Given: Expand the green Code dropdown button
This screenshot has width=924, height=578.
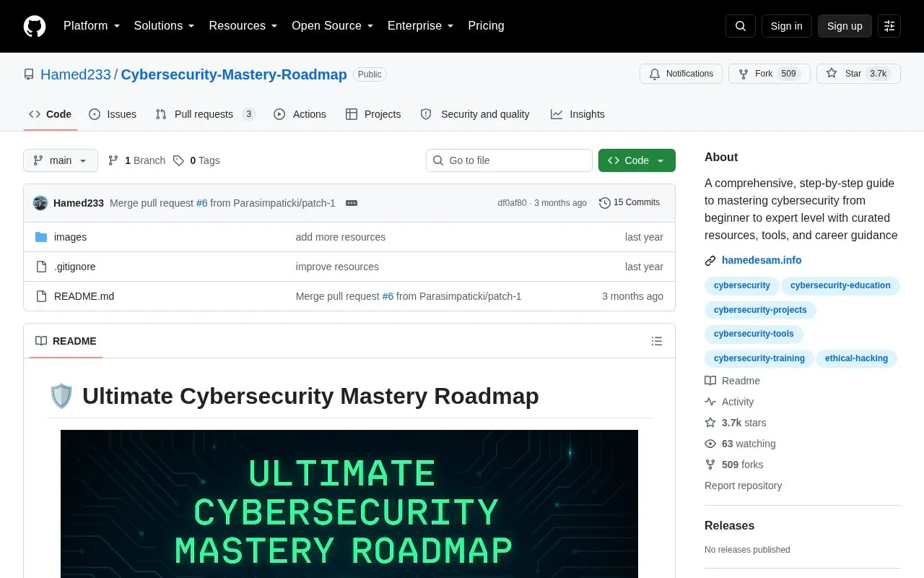Looking at the screenshot, I should (637, 160).
